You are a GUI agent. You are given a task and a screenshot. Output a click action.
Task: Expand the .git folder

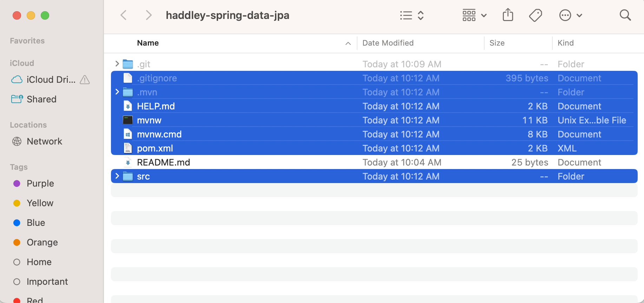click(117, 64)
